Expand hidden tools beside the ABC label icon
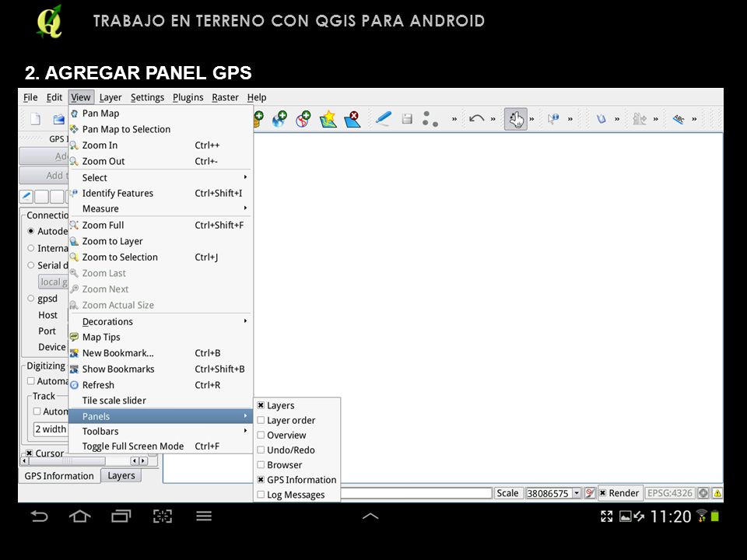747x560 pixels. pyautogui.click(x=694, y=119)
